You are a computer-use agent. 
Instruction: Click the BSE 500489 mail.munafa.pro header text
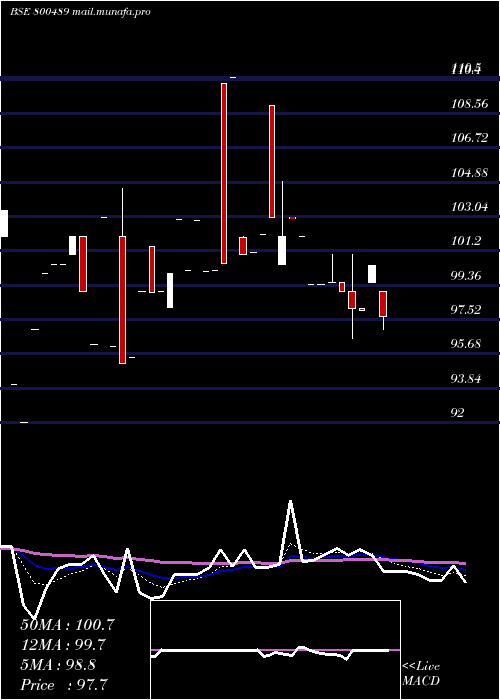tap(80, 12)
